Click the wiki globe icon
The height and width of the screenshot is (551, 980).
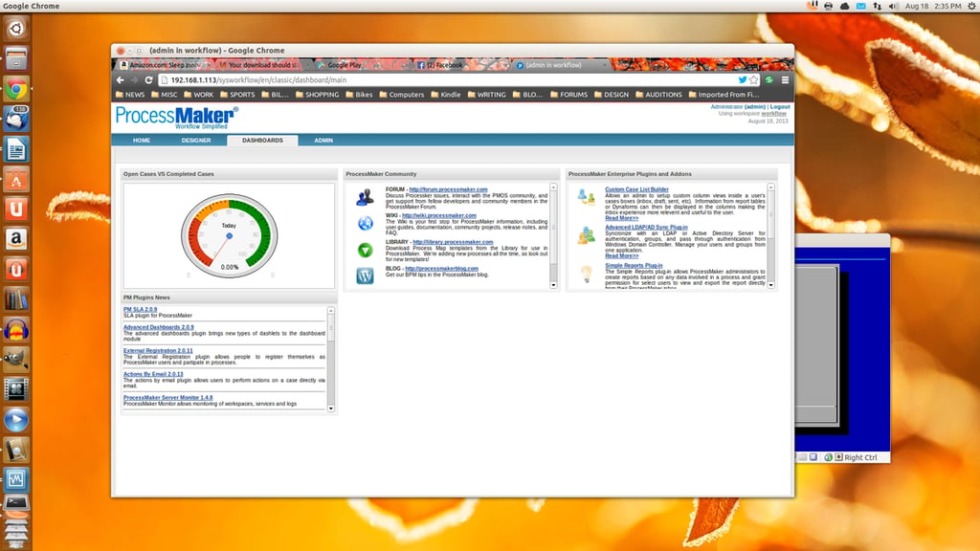coord(365,223)
